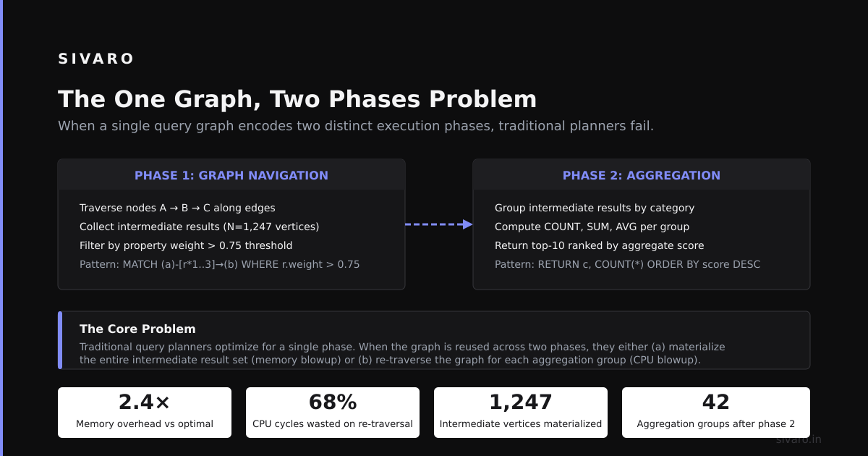Viewport: 868px width, 456px height.
Task: Click the dashed arrow between the phases
Action: [x=439, y=224]
